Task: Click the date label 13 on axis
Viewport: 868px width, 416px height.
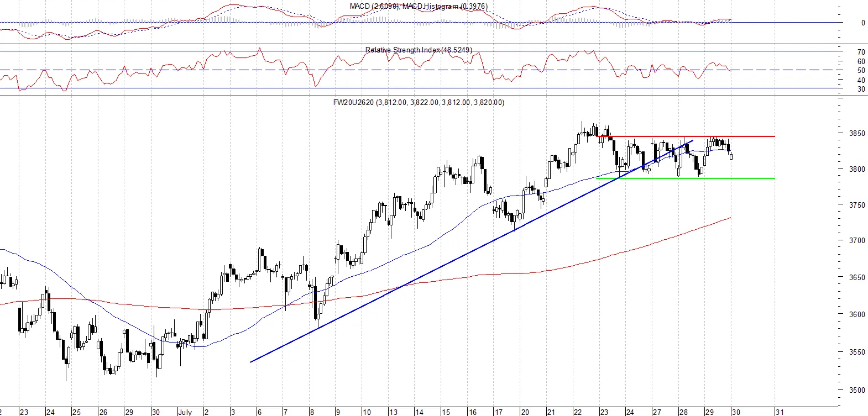Action: click(393, 412)
